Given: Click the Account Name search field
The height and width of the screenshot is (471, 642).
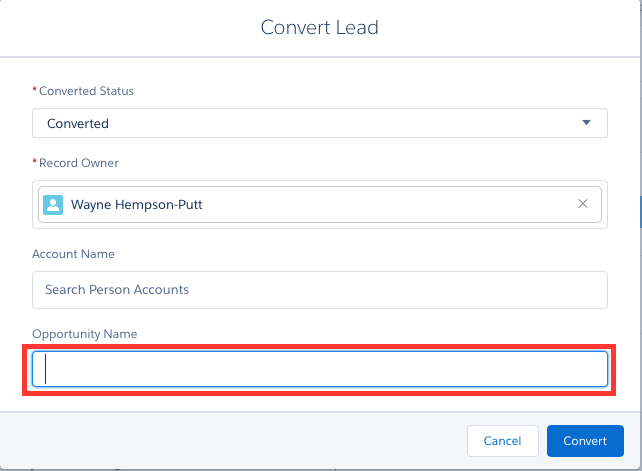Looking at the screenshot, I should tap(319, 290).
